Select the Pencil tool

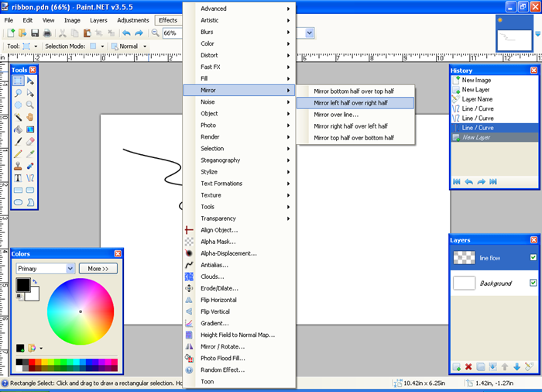tap(18, 154)
